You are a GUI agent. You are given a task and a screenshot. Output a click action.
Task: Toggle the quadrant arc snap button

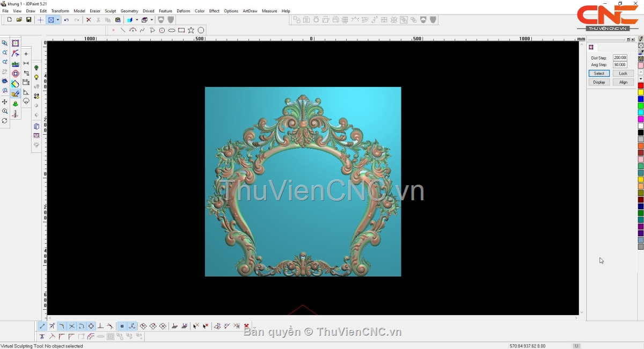tap(82, 326)
